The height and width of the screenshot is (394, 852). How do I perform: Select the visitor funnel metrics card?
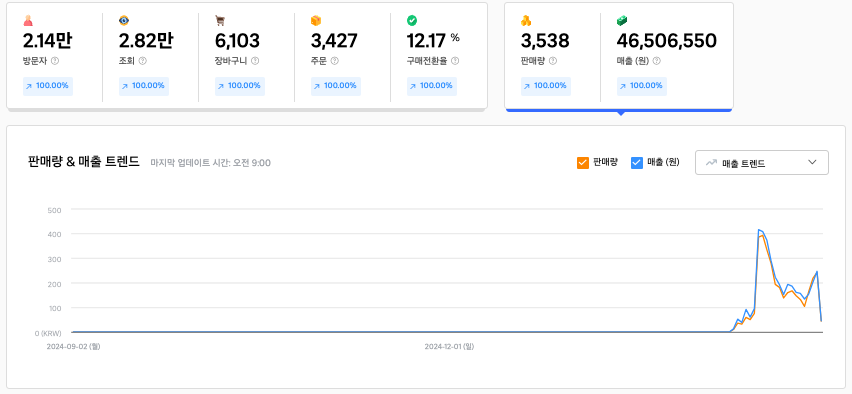247,56
